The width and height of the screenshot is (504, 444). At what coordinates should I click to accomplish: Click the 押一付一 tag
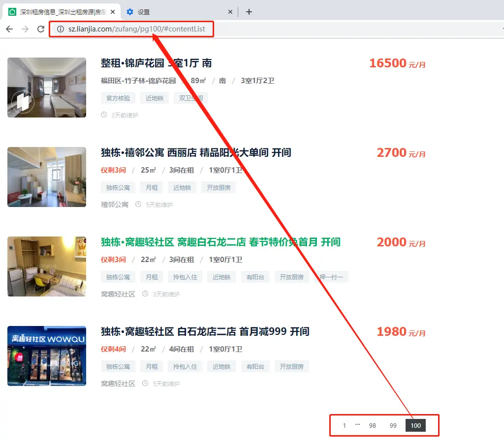click(x=331, y=277)
